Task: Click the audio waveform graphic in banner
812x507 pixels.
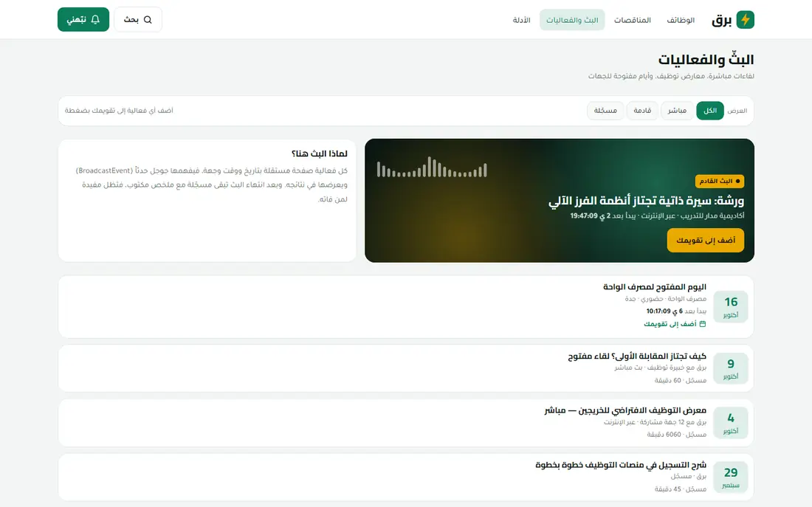Action: 432,167
